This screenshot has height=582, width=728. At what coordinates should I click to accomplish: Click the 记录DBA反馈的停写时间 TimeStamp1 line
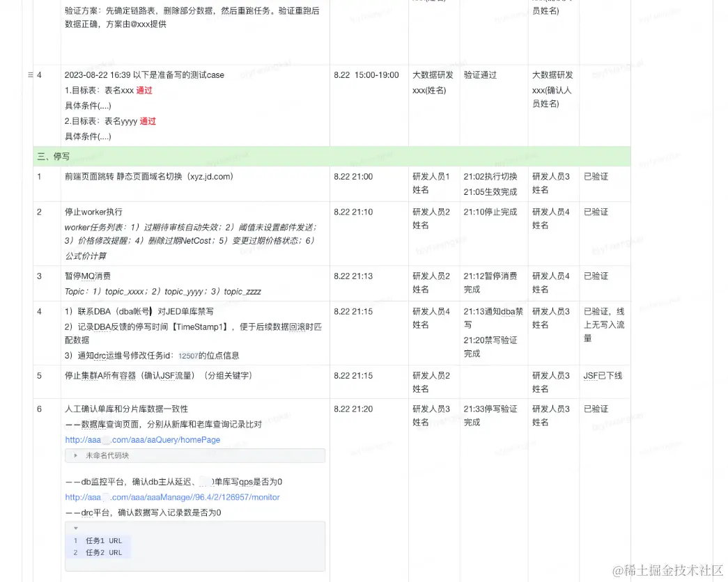(193, 333)
